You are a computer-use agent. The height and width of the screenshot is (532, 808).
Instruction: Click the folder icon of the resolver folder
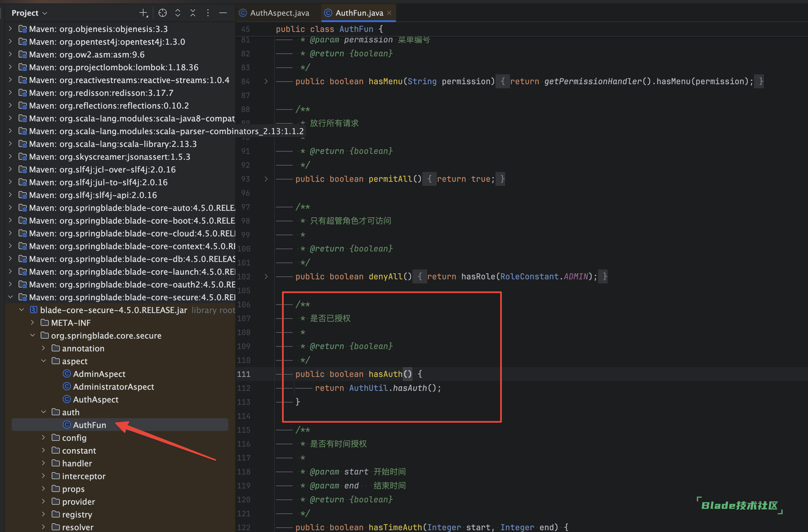click(x=56, y=527)
